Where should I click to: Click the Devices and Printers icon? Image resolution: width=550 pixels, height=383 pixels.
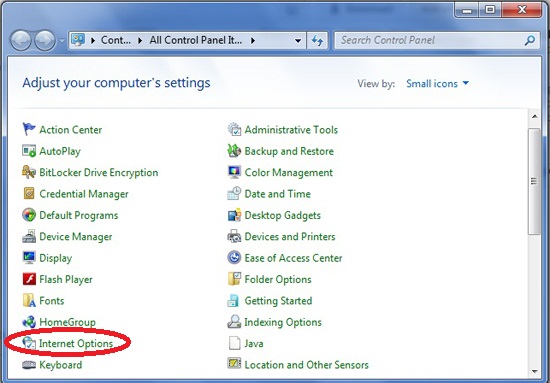234,236
